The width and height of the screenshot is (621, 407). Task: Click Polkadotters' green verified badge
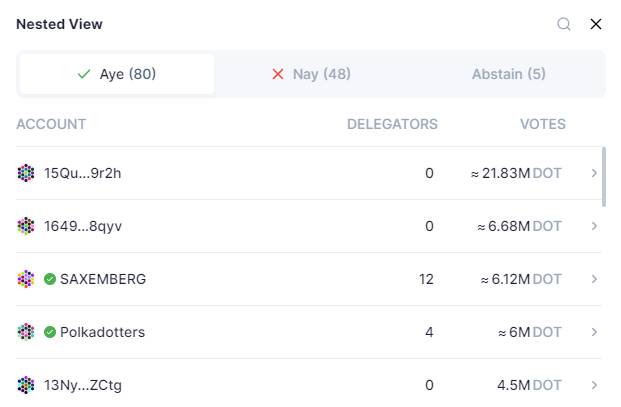coord(50,332)
